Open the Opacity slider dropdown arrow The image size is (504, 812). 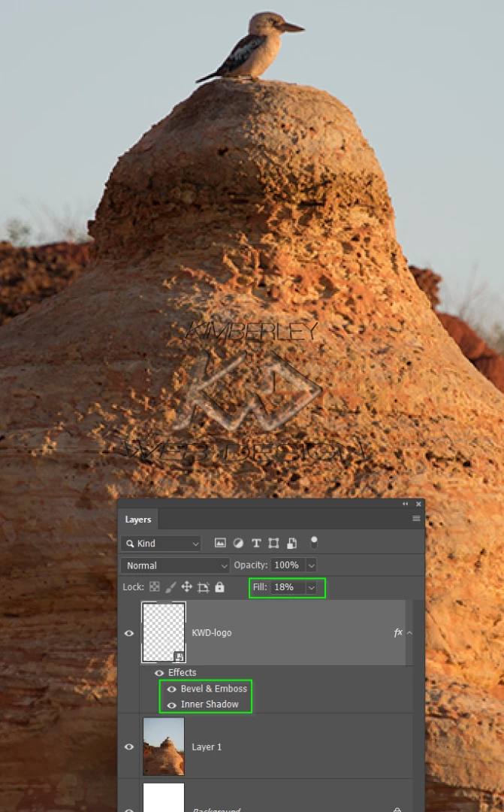point(312,565)
